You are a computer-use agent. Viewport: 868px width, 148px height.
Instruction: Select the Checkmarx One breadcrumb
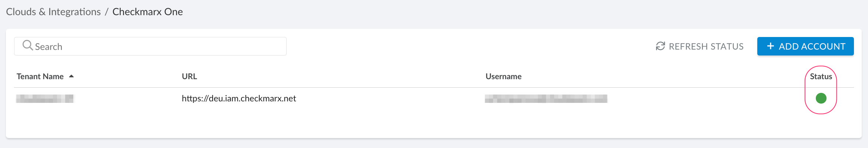[147, 12]
